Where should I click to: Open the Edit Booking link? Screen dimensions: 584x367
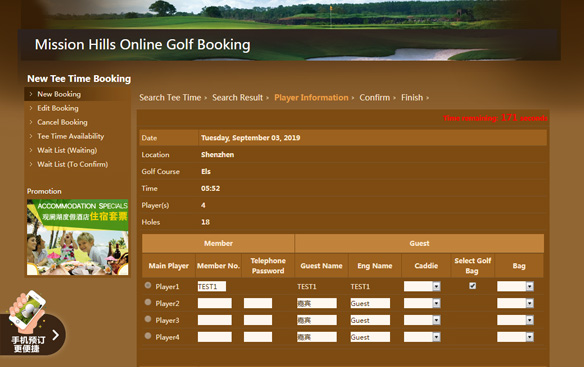tap(58, 108)
